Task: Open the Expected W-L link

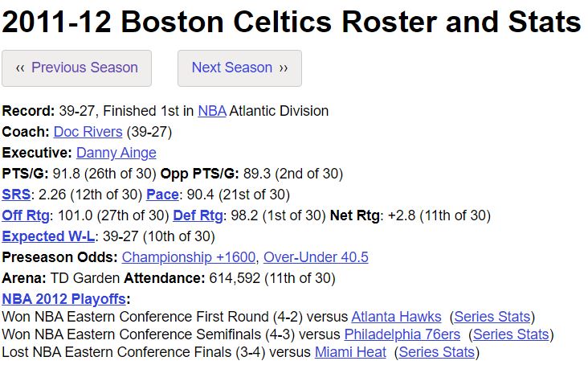Action: pos(48,236)
